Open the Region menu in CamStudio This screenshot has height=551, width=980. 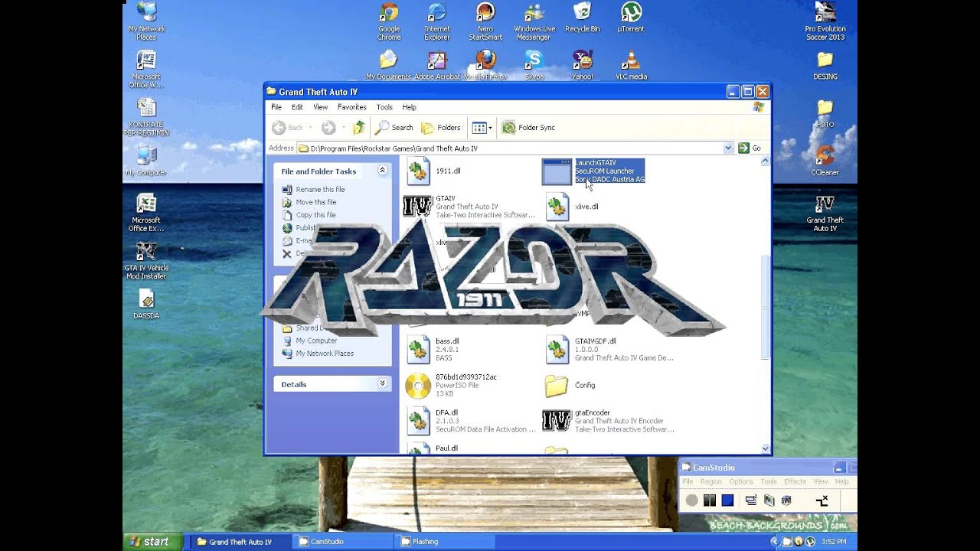[x=710, y=482]
